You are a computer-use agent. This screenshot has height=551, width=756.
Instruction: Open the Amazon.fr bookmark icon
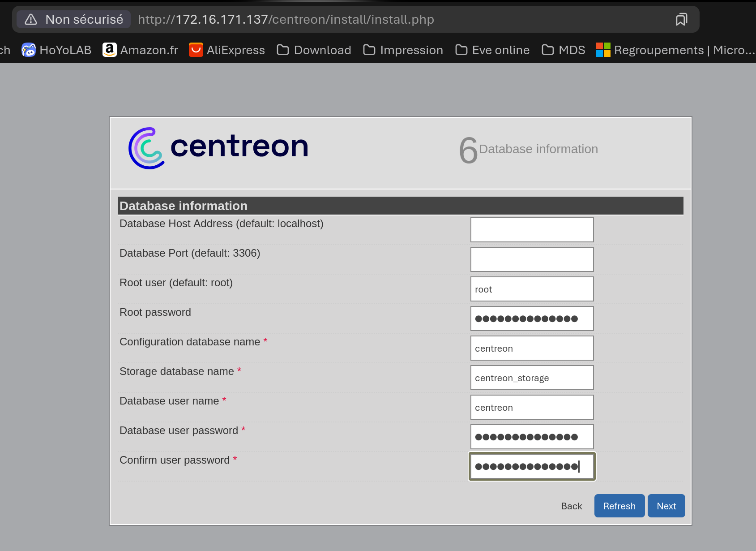pos(110,50)
